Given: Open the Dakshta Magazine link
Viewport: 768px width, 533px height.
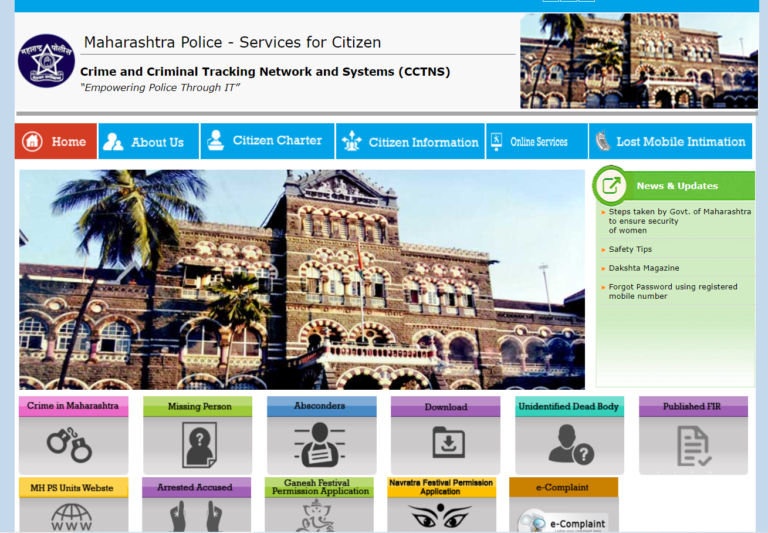Looking at the screenshot, I should coord(644,268).
